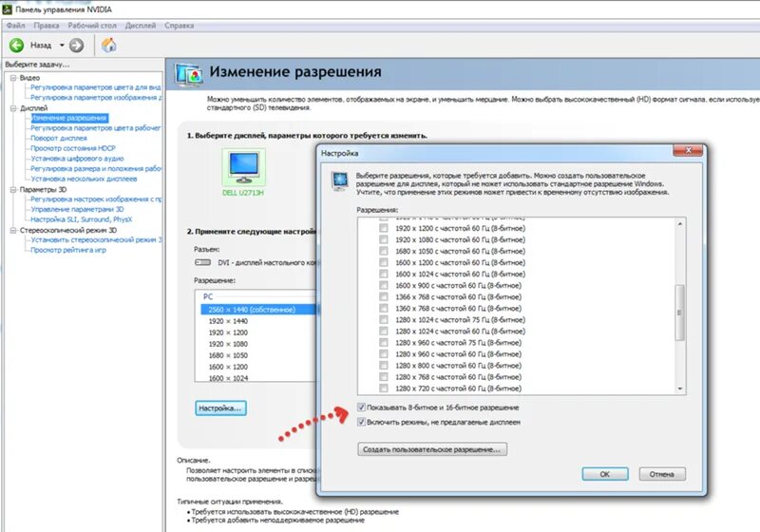Select 1920 × 1200 in the background resolution list
Screen dimensions: 760x532
(228, 332)
